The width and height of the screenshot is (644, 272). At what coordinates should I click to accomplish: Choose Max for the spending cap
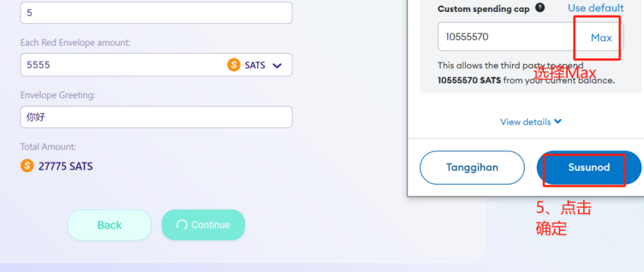point(602,38)
